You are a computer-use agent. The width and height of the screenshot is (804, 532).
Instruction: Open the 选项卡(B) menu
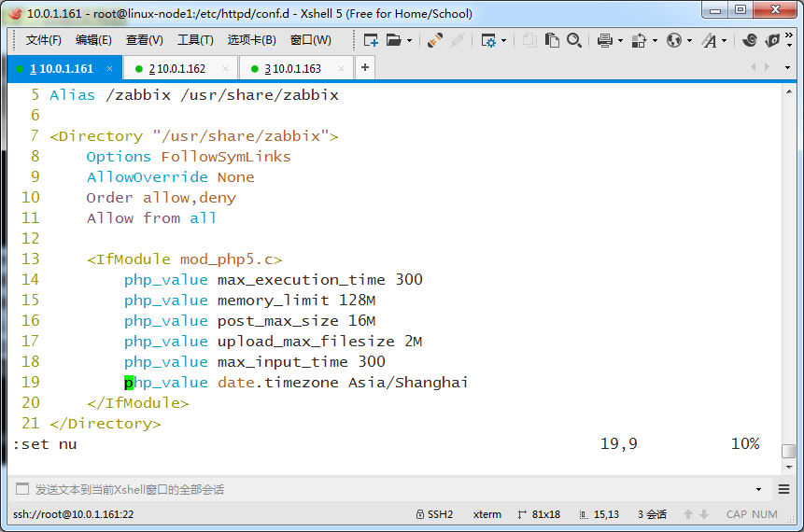[x=251, y=40]
